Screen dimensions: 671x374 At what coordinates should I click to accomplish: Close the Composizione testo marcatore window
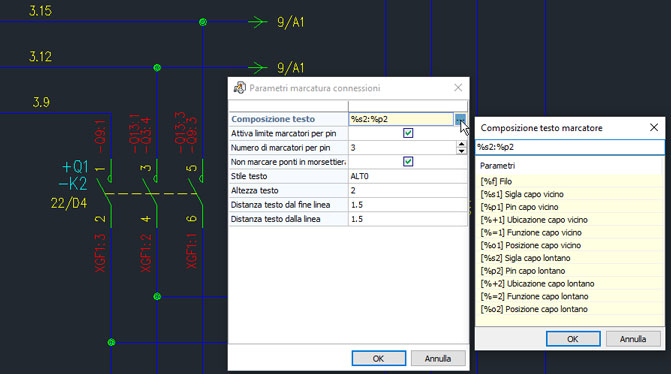[654, 128]
